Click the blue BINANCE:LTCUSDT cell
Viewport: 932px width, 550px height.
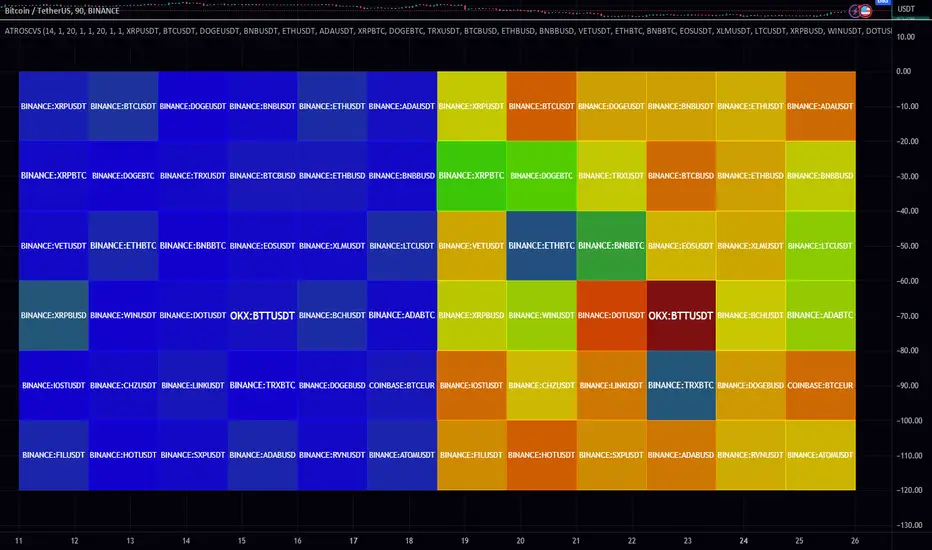[402, 246]
